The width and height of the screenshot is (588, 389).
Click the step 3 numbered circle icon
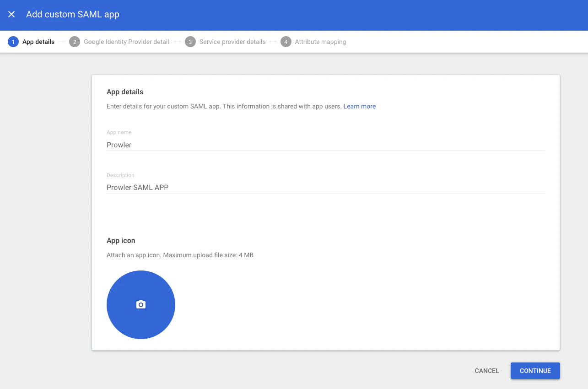pyautogui.click(x=190, y=41)
